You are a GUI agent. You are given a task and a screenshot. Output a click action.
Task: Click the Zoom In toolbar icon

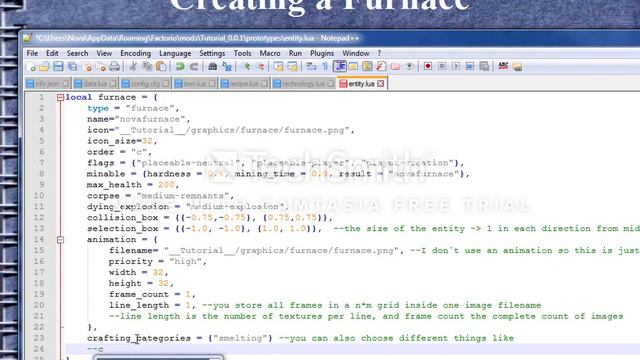tap(245, 67)
